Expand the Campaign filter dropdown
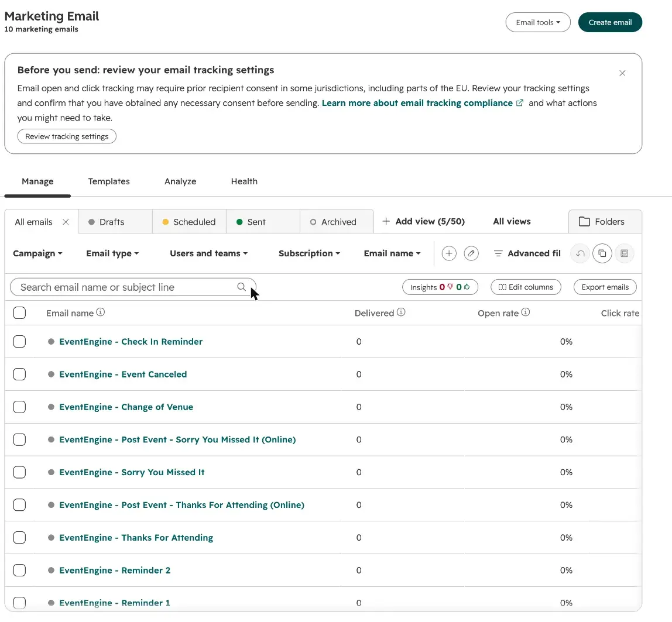The width and height of the screenshot is (672, 622). (37, 253)
